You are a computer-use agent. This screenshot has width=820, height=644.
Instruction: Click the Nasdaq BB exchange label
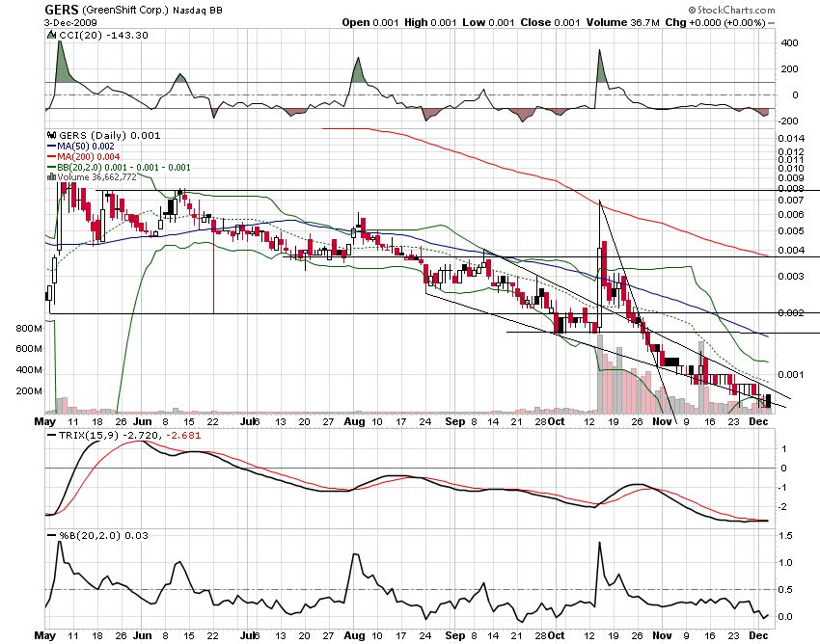pos(198,10)
